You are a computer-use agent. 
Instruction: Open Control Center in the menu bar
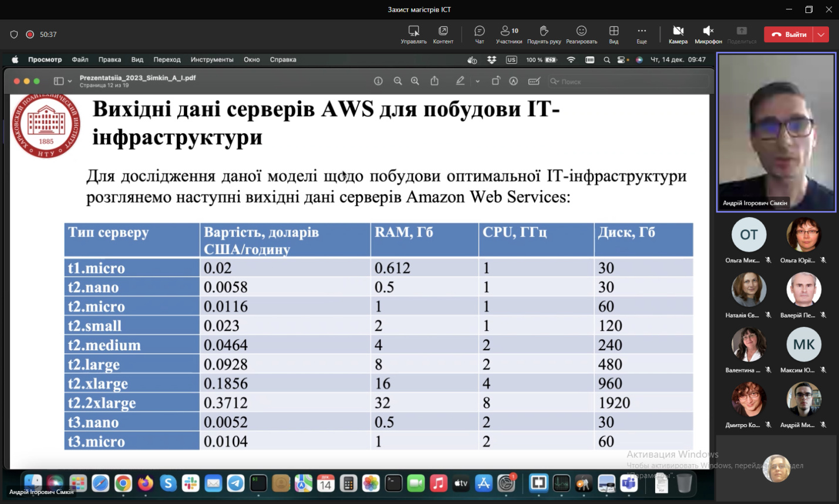pyautogui.click(x=621, y=59)
